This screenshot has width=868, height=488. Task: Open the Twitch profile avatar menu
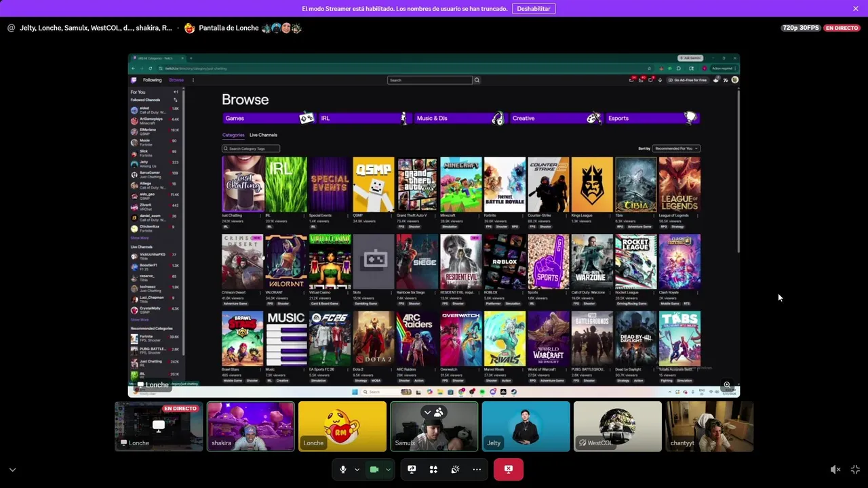734,80
